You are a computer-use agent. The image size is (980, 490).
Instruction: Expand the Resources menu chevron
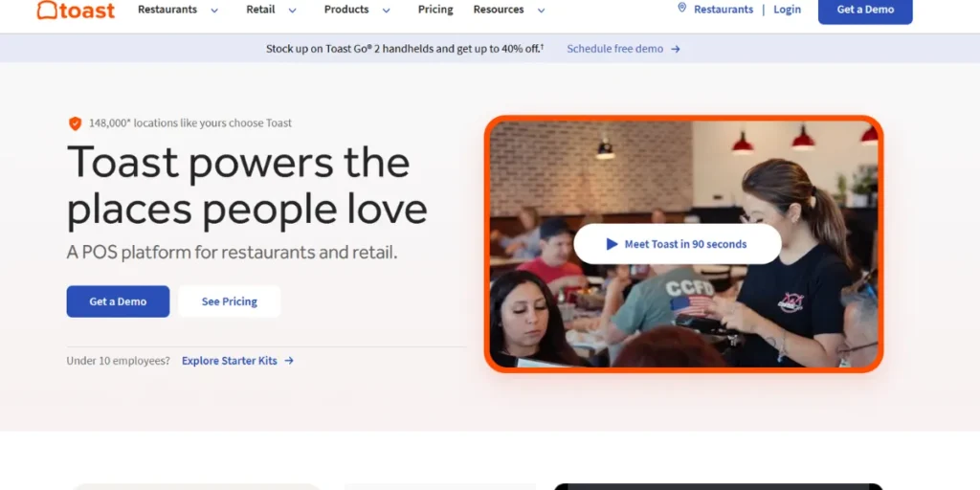542,10
